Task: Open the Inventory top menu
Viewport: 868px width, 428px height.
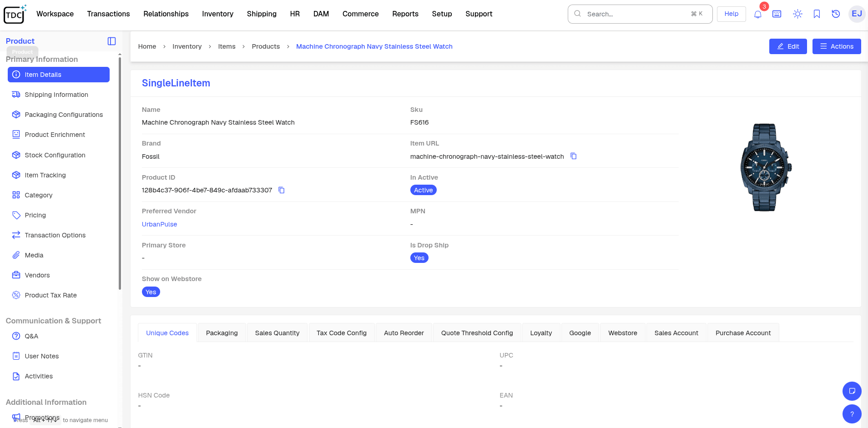Action: point(217,14)
